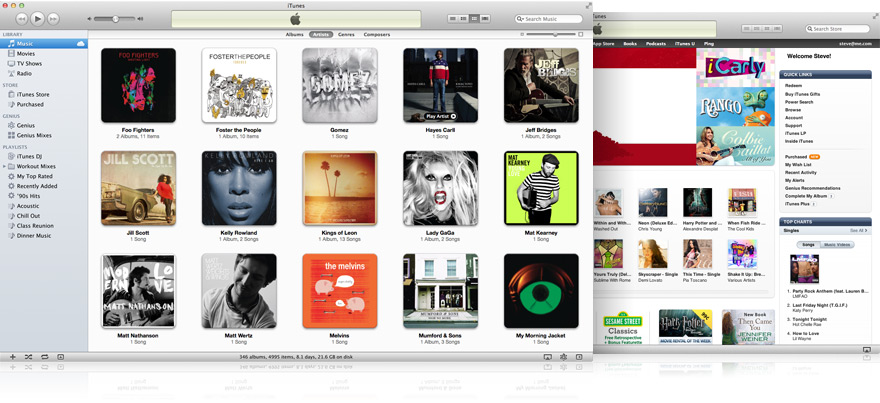Open the Composers view
The height and width of the screenshot is (403, 880).
[x=377, y=34]
